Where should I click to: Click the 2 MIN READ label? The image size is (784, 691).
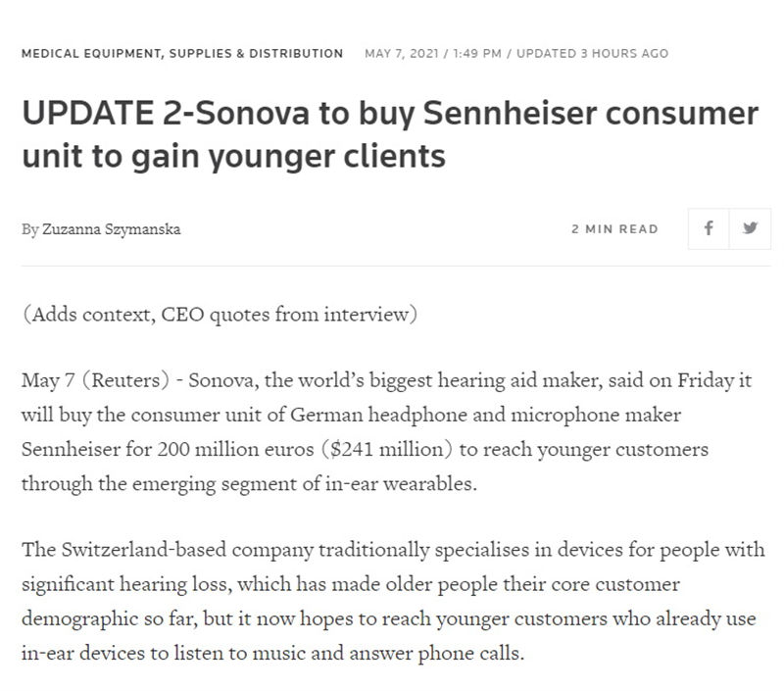615,229
